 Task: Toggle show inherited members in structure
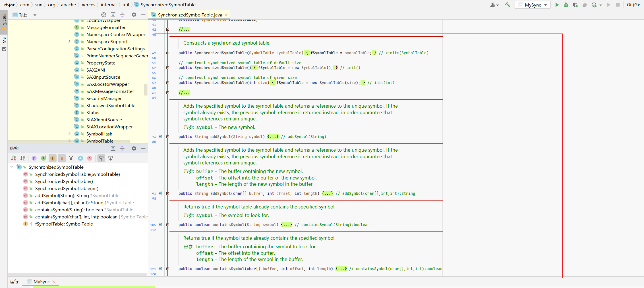[43, 158]
